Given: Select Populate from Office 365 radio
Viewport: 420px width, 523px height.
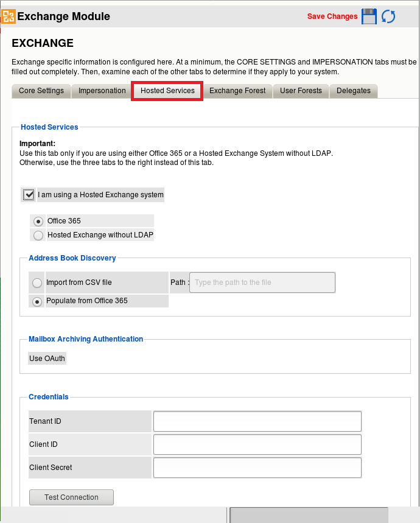Looking at the screenshot, I should (37, 301).
